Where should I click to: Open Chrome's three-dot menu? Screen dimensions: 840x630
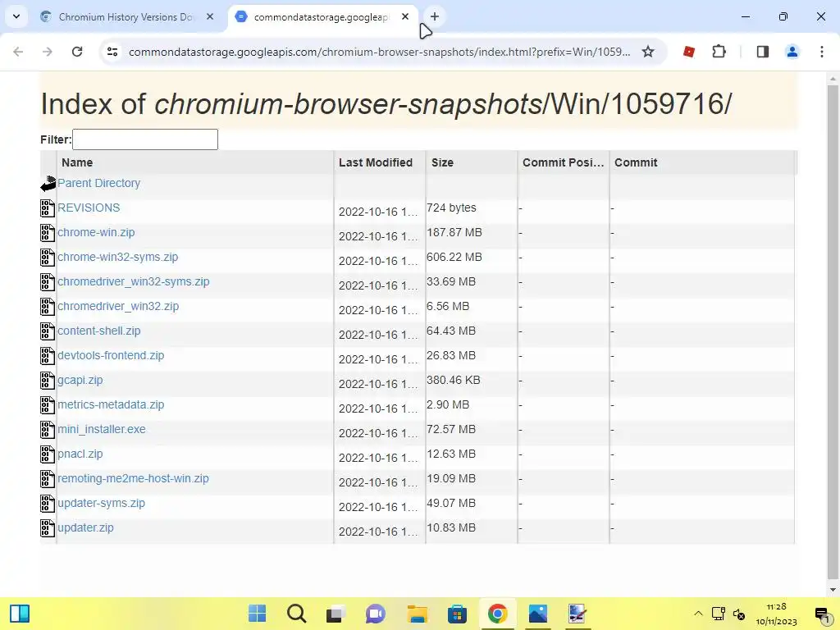[822, 52]
